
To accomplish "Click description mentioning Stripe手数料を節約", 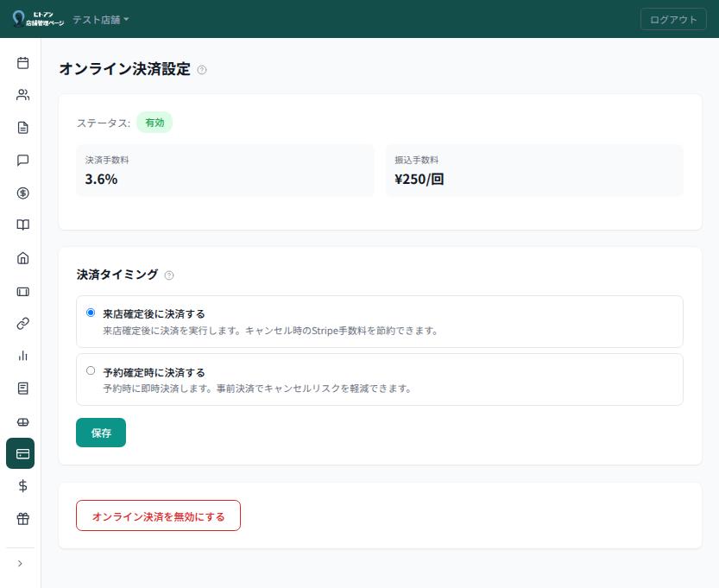I will tap(270, 331).
